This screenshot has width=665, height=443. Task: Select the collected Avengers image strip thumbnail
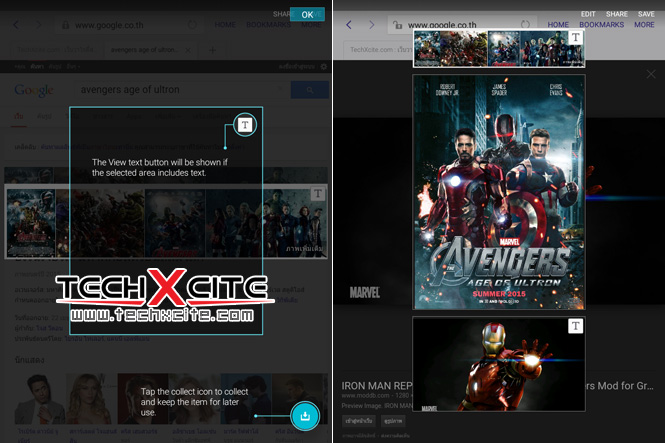pos(499,48)
